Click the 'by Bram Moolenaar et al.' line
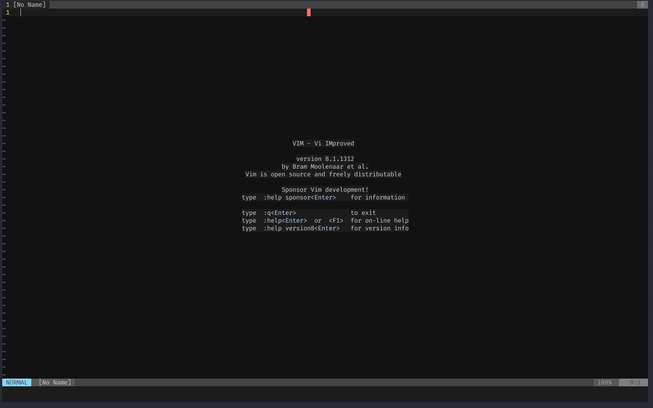This screenshot has height=408, width=653. point(325,167)
